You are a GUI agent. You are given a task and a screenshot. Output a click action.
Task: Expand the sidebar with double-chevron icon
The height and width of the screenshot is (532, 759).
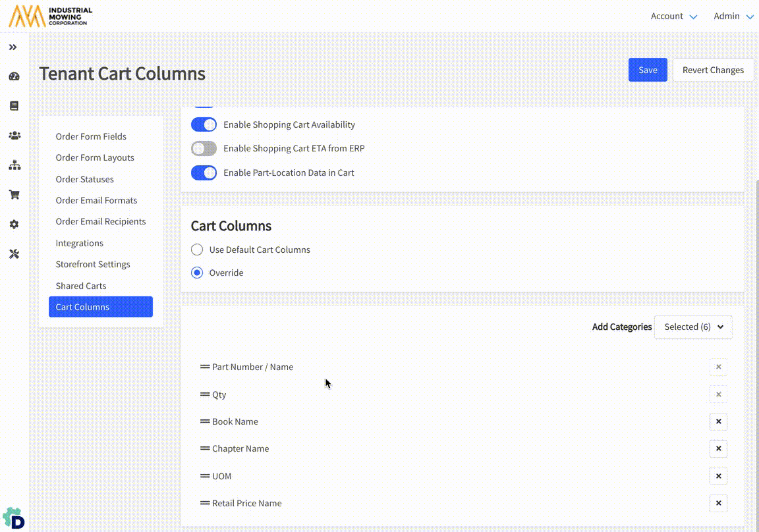[x=13, y=47]
